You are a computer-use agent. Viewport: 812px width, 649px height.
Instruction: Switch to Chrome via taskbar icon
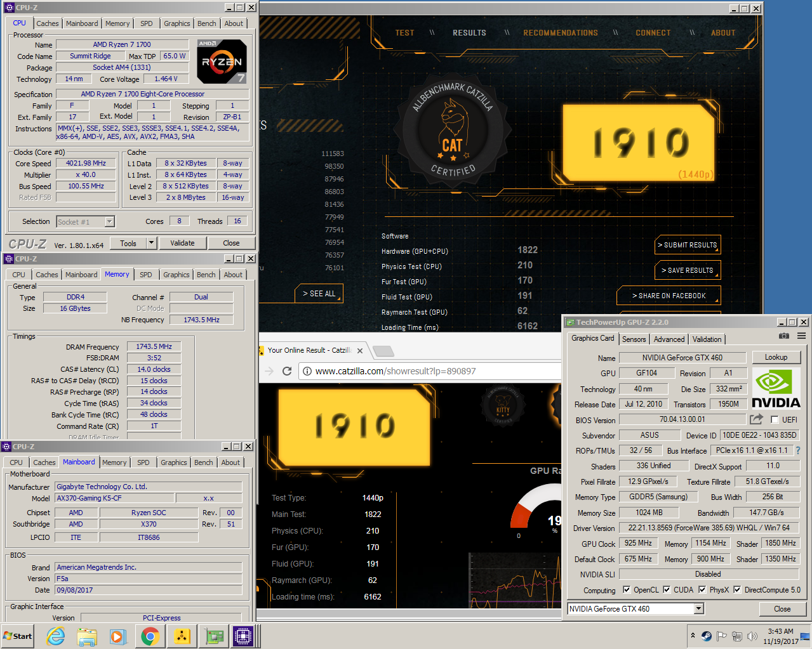[150, 636]
